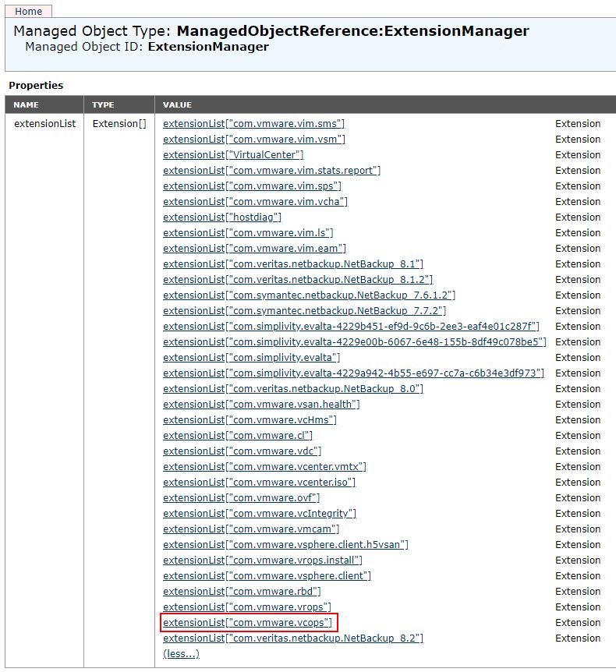Screen dimensions: 616x672
Task: Open the Home tab
Action: click(28, 11)
